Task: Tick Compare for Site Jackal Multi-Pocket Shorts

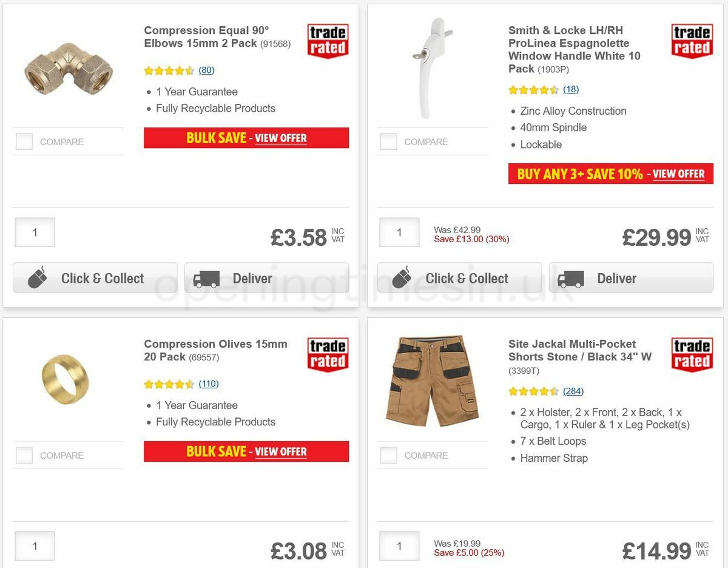Action: (388, 455)
